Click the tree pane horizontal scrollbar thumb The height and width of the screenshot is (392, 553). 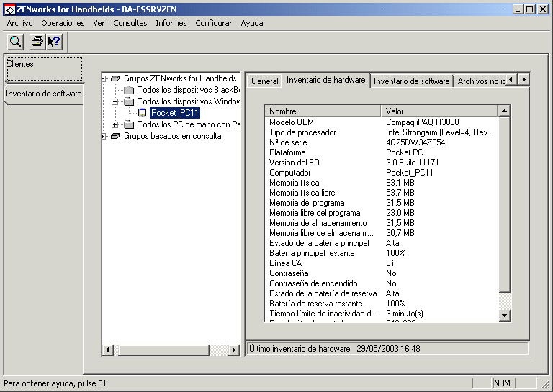(163, 350)
